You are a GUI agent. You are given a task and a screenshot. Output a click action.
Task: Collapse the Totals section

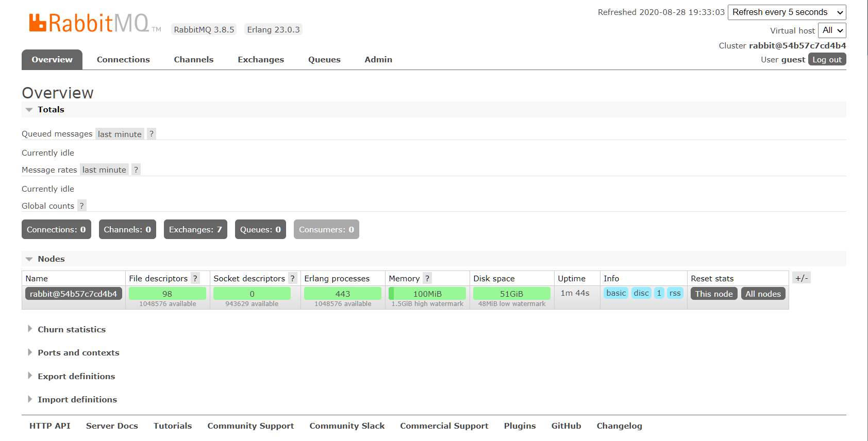click(51, 110)
